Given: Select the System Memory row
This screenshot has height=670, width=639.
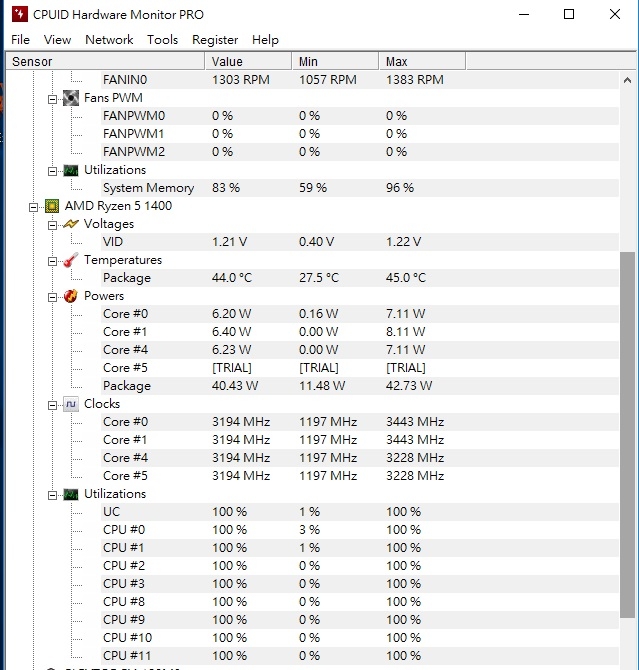Looking at the screenshot, I should coord(359,188).
